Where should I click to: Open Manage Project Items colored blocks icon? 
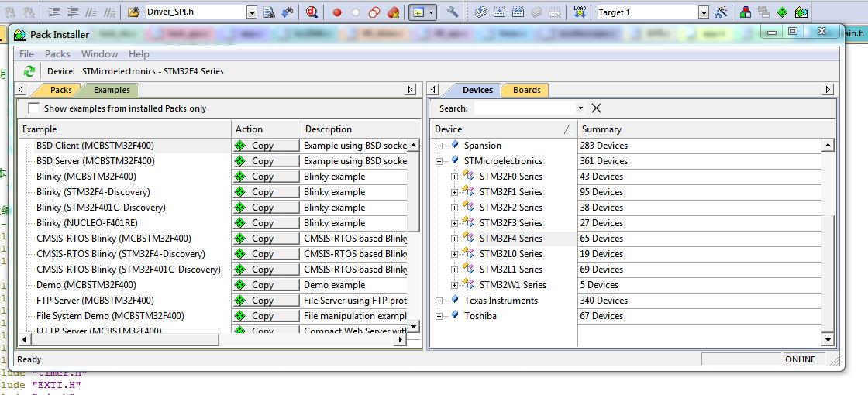(746, 12)
